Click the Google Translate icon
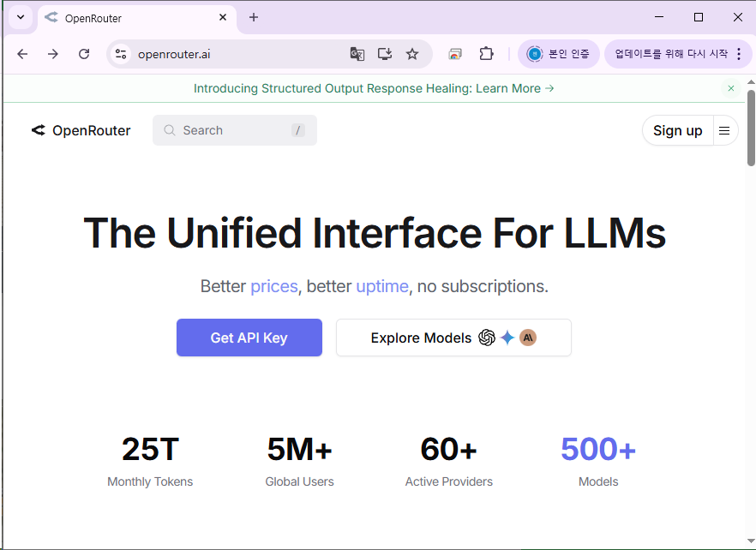Screen dimensions: 756x550 tap(357, 54)
